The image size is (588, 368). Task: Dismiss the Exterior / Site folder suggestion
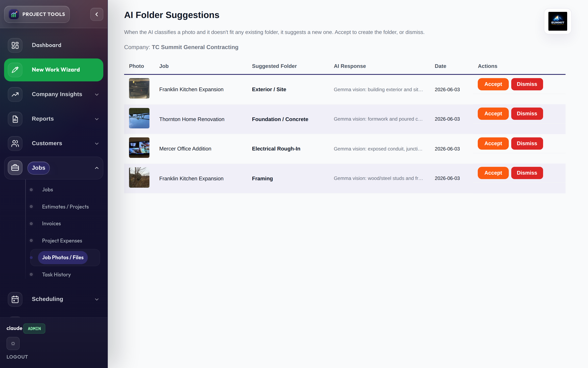pyautogui.click(x=527, y=84)
